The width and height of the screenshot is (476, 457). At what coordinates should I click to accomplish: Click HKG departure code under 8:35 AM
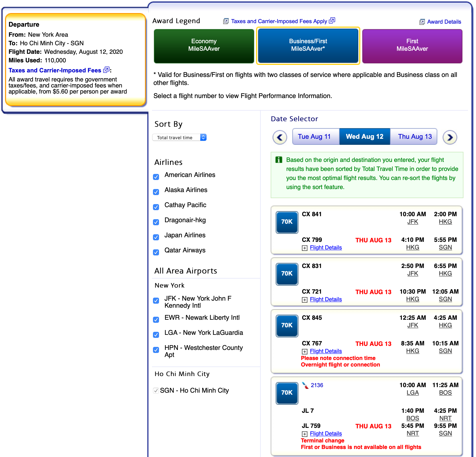click(x=413, y=351)
